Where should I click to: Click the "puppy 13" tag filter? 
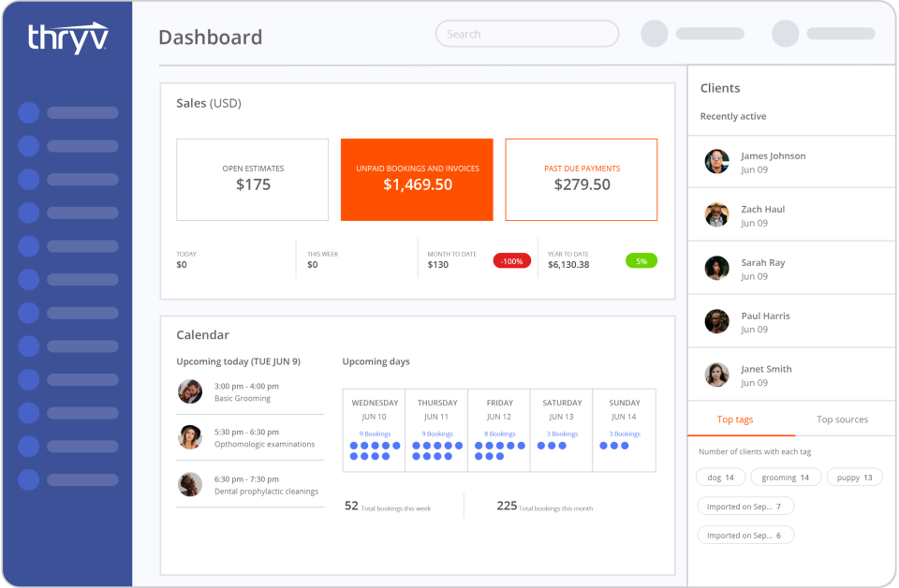click(853, 477)
